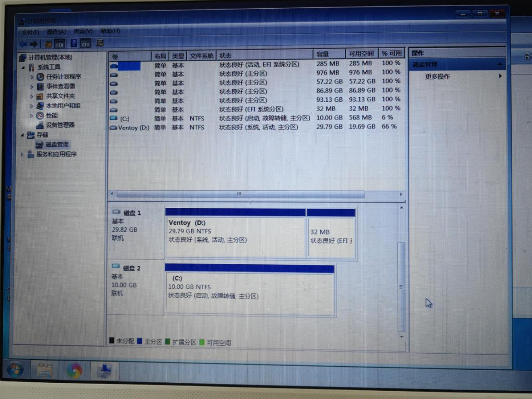Click the blue 主分区 legend swatch
The width and height of the screenshot is (532, 399).
click(x=139, y=341)
